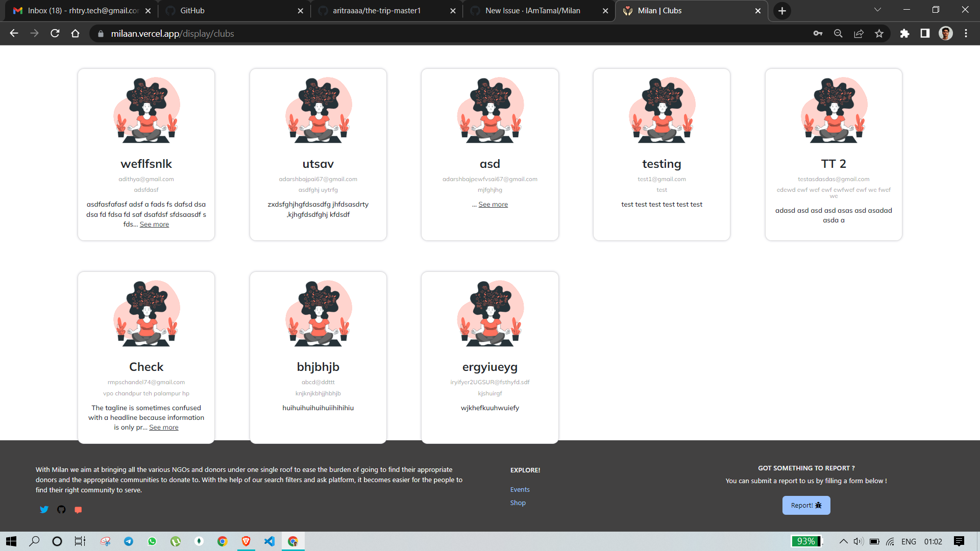980x551 pixels.
Task: Bookmark page with star icon
Action: click(x=879, y=34)
